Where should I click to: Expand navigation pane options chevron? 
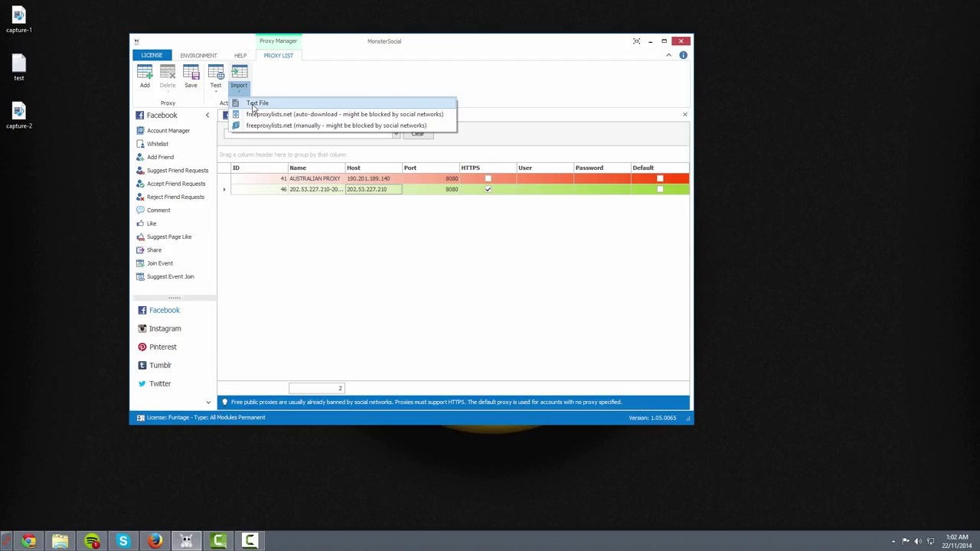[208, 402]
